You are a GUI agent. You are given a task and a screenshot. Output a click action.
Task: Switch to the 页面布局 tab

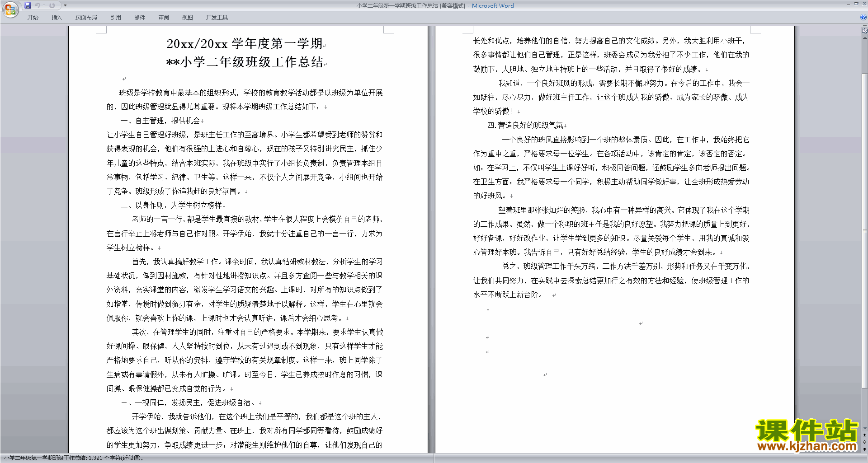tap(86, 18)
